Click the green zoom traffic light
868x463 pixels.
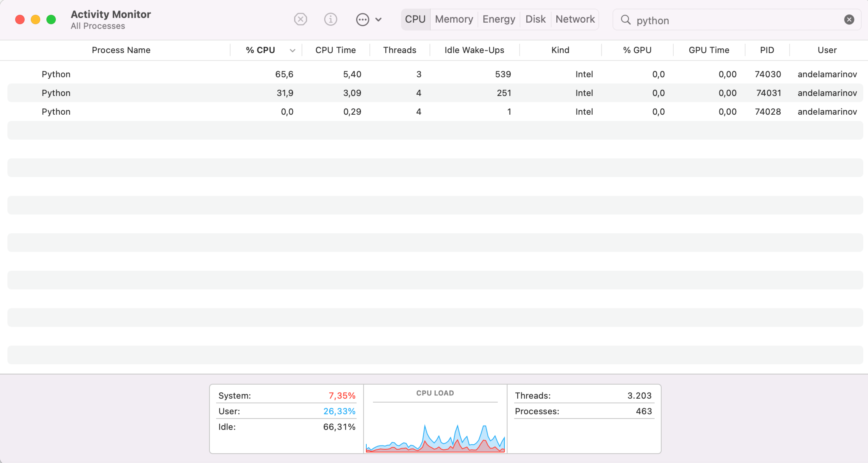coord(51,19)
